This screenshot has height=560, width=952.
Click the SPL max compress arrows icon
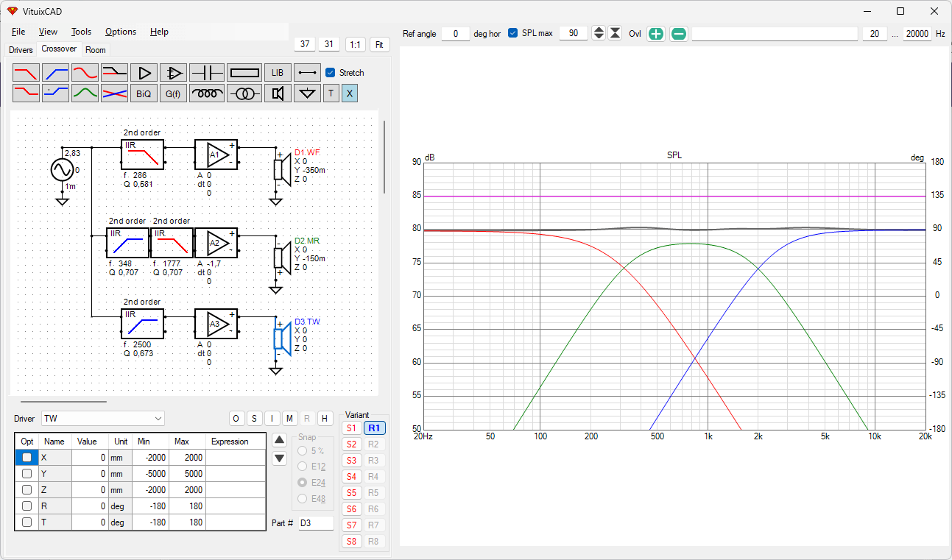click(616, 34)
